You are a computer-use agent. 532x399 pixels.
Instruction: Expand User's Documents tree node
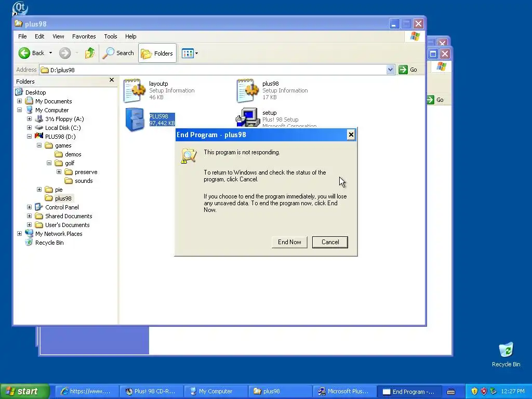coord(29,224)
